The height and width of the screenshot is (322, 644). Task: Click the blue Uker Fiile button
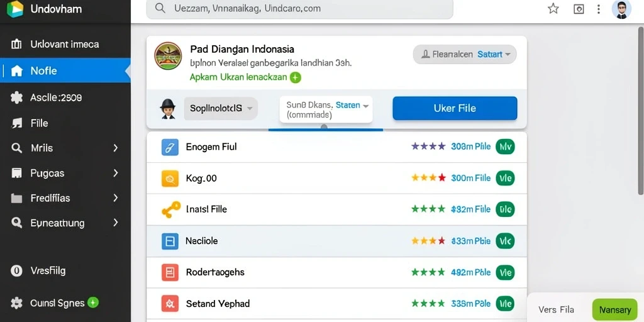(x=455, y=108)
